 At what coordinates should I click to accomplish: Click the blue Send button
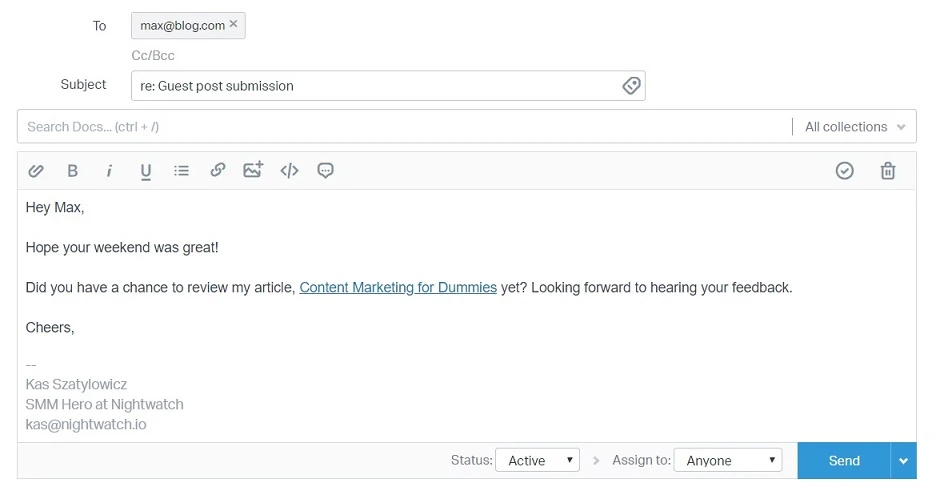click(843, 461)
